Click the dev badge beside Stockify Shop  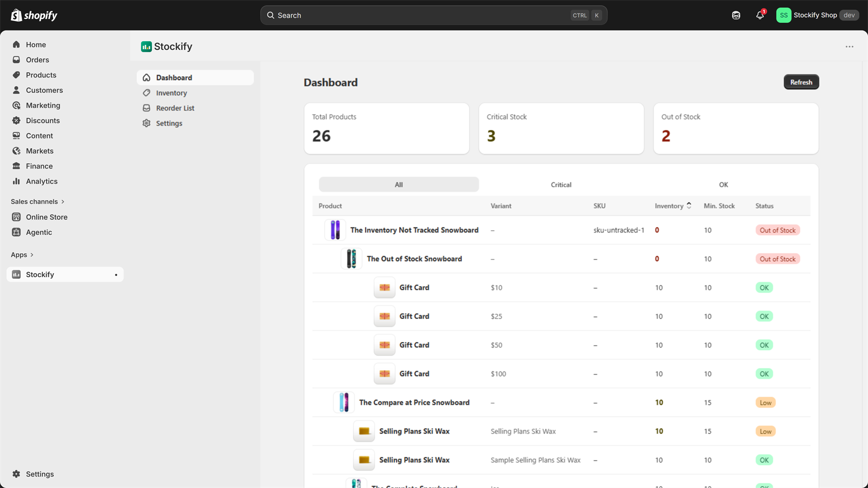849,15
